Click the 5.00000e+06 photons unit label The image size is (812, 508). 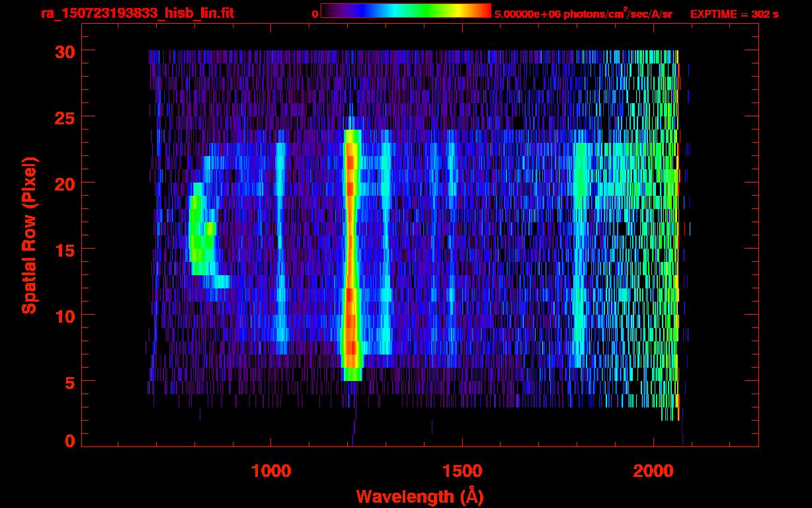click(x=583, y=14)
